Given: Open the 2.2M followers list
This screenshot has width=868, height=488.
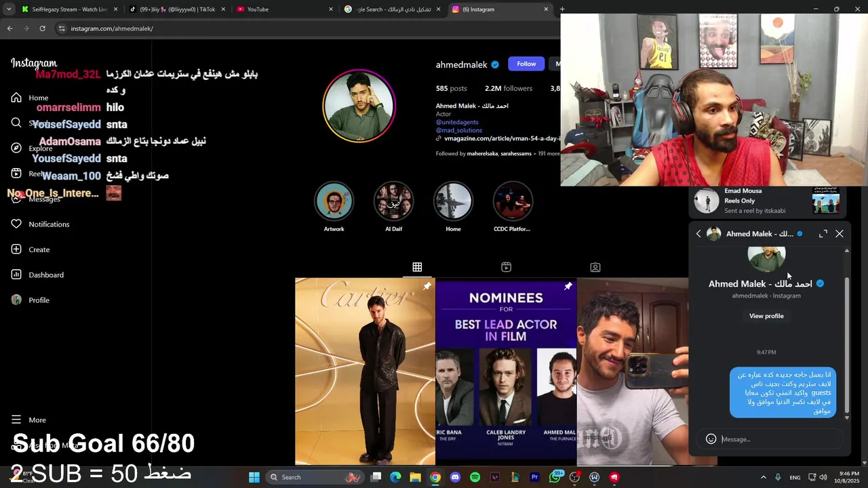Looking at the screenshot, I should click(x=509, y=88).
